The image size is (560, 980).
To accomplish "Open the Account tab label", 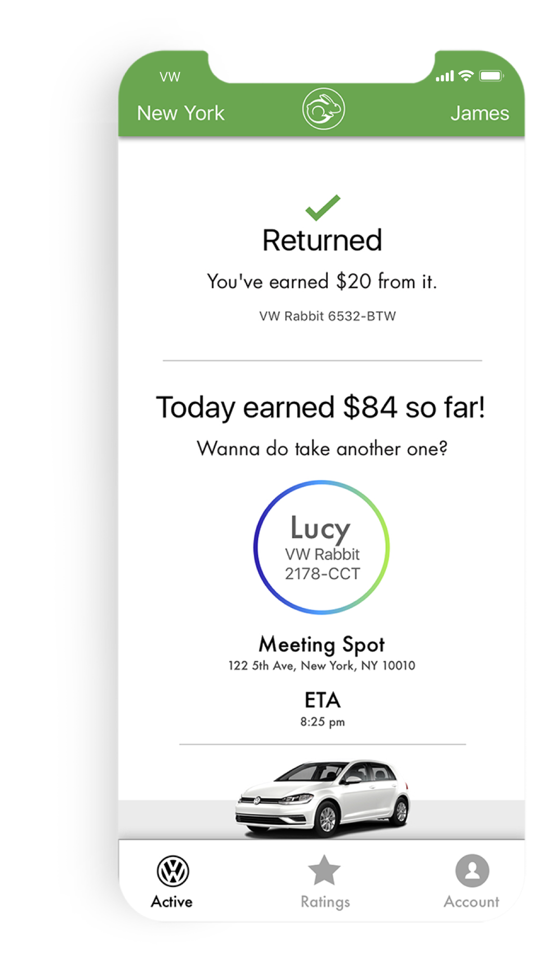I will pos(471,902).
